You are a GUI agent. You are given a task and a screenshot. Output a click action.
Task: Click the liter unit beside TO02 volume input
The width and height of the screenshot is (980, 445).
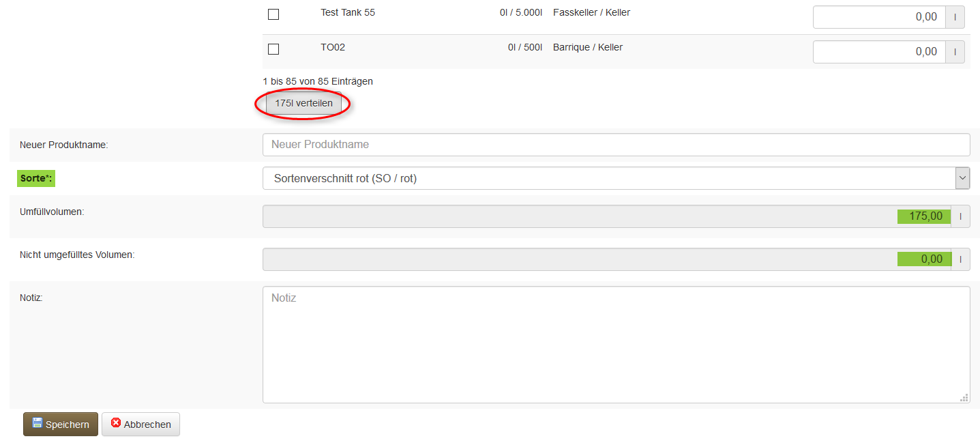[955, 52]
